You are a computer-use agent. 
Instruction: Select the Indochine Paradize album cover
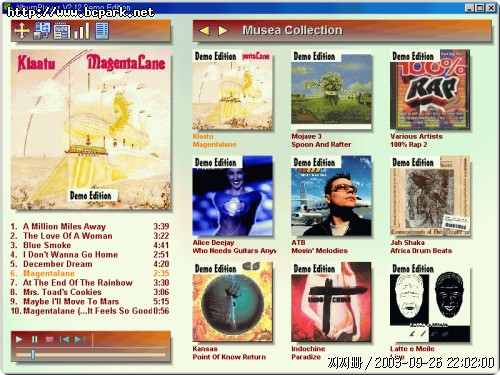(331, 302)
